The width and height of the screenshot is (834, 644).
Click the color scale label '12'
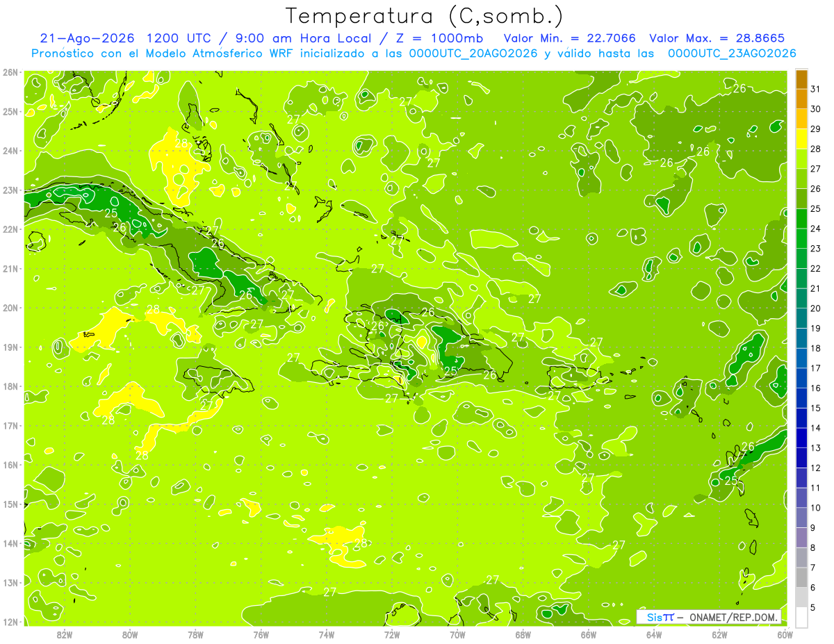click(816, 468)
